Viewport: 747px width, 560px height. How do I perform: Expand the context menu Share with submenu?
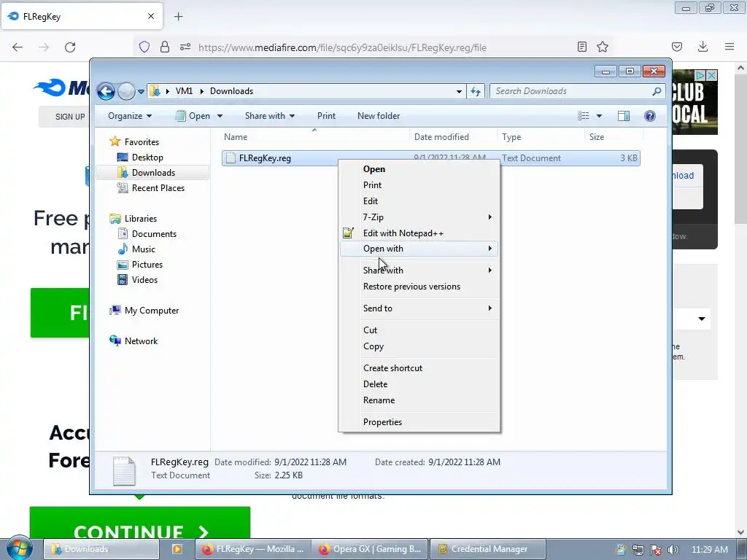419,271
